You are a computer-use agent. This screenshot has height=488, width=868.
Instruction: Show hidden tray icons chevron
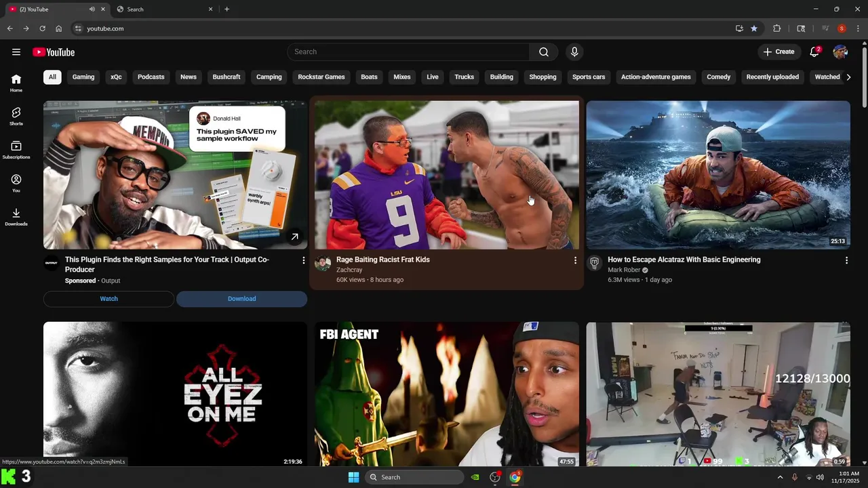pyautogui.click(x=780, y=477)
